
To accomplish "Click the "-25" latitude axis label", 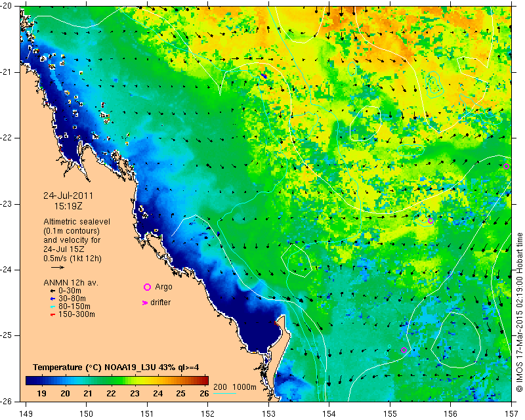I will pyautogui.click(x=7, y=335).
